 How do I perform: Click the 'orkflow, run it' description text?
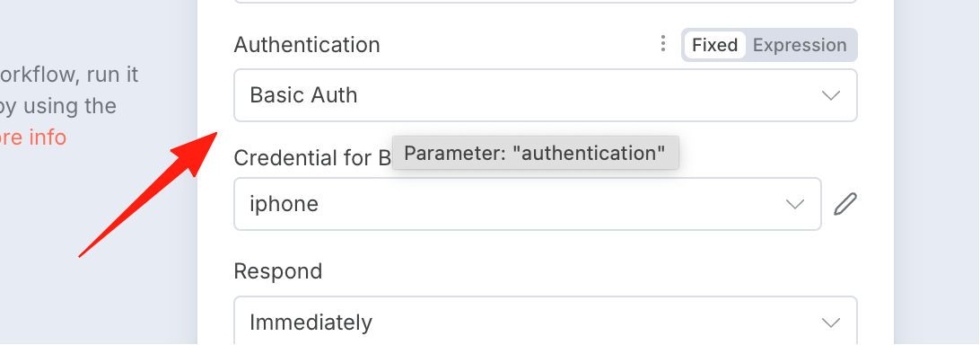click(x=69, y=75)
